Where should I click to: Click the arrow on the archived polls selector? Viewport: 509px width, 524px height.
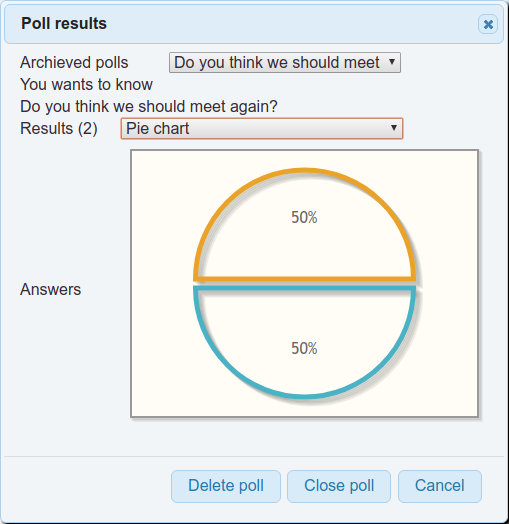tap(392, 62)
